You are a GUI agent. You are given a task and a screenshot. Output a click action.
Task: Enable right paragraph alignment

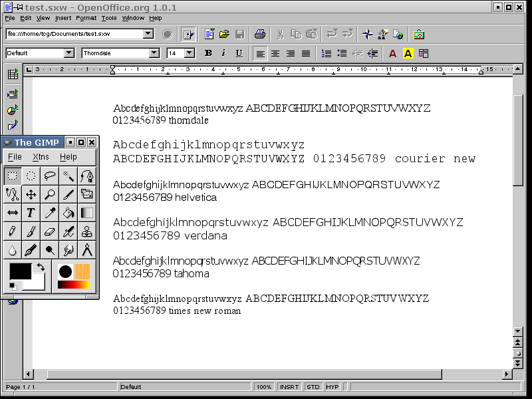click(291, 53)
